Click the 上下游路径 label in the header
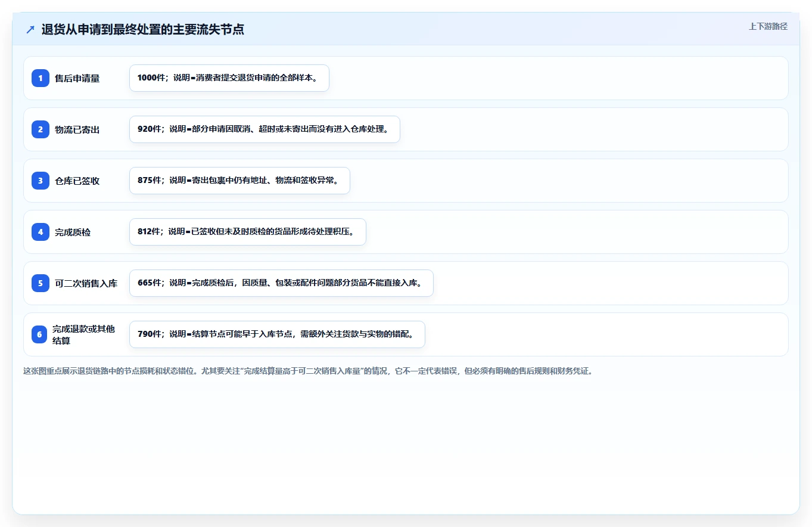812x527 pixels. 768,26
